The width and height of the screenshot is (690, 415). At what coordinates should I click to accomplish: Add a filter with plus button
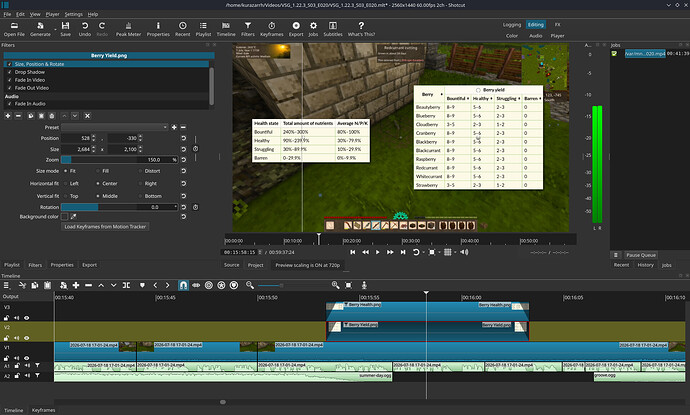point(8,116)
